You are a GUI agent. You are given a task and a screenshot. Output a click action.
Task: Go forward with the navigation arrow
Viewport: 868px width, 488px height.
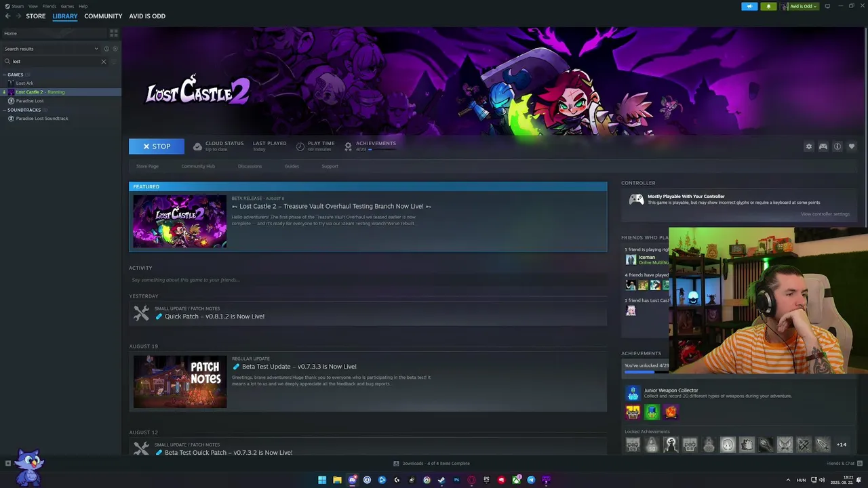(x=18, y=16)
